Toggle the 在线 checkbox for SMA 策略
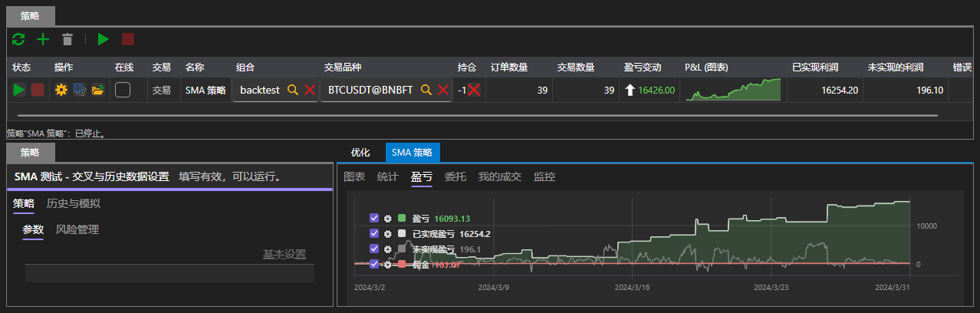Image resolution: width=980 pixels, height=313 pixels. [123, 90]
